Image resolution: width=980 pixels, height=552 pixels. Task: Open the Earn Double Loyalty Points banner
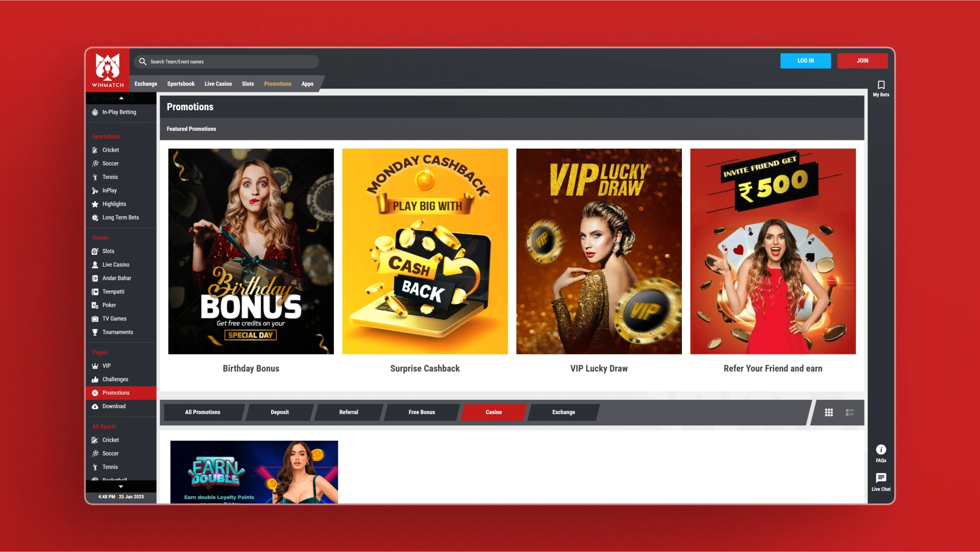254,472
